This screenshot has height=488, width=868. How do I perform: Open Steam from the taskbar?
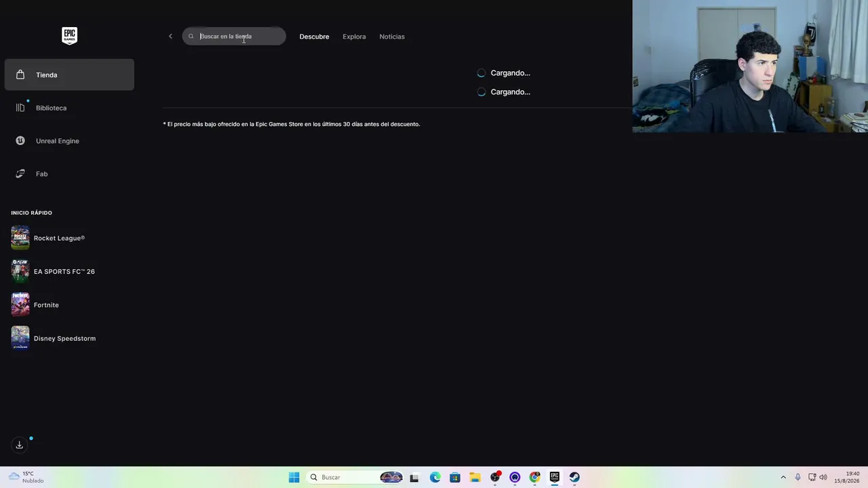(574, 477)
